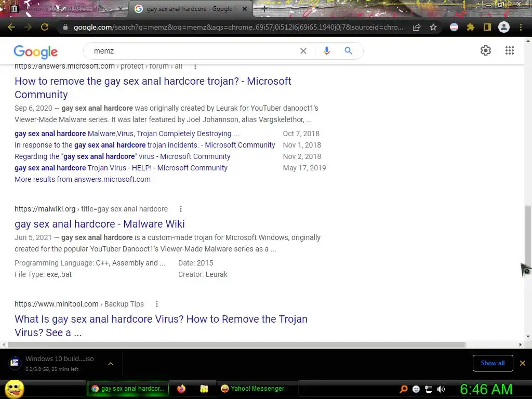
Task: Open options dots beside malwiki.org result
Action: 180,209
